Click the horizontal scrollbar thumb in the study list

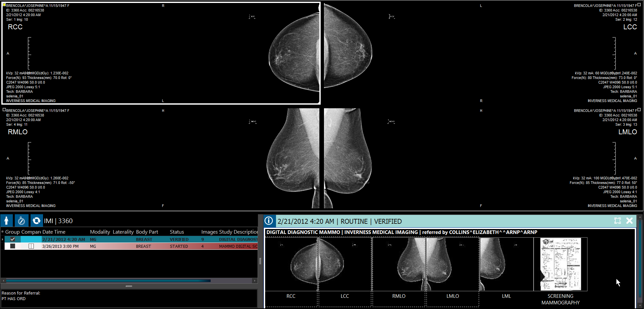108,281
